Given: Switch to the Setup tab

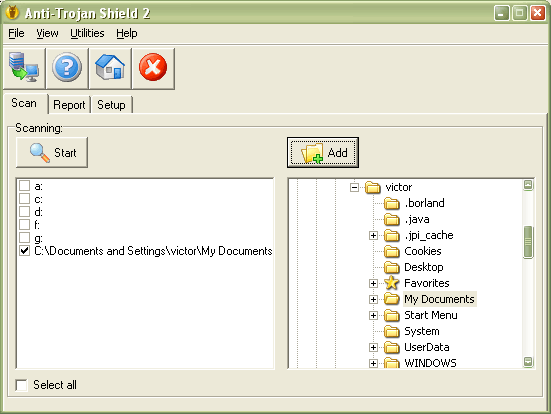Looking at the screenshot, I should point(111,105).
